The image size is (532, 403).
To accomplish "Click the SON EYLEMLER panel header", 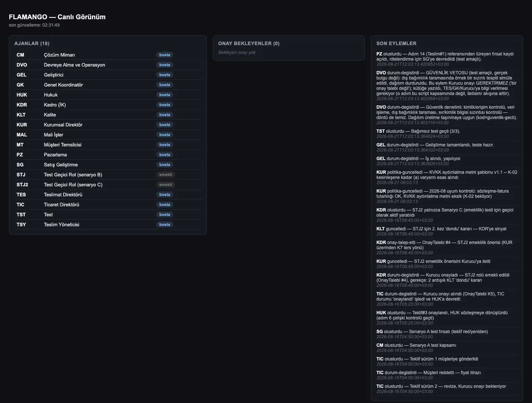I will point(396,43).
